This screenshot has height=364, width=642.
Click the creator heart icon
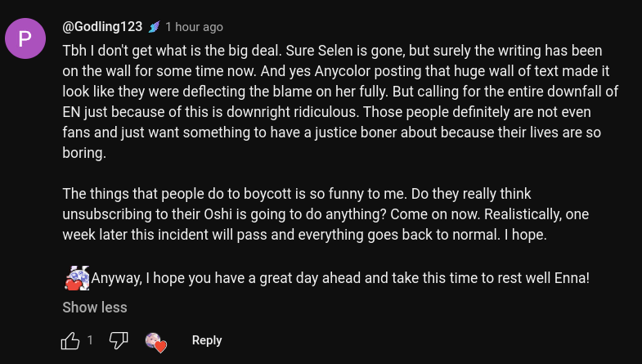[155, 342]
